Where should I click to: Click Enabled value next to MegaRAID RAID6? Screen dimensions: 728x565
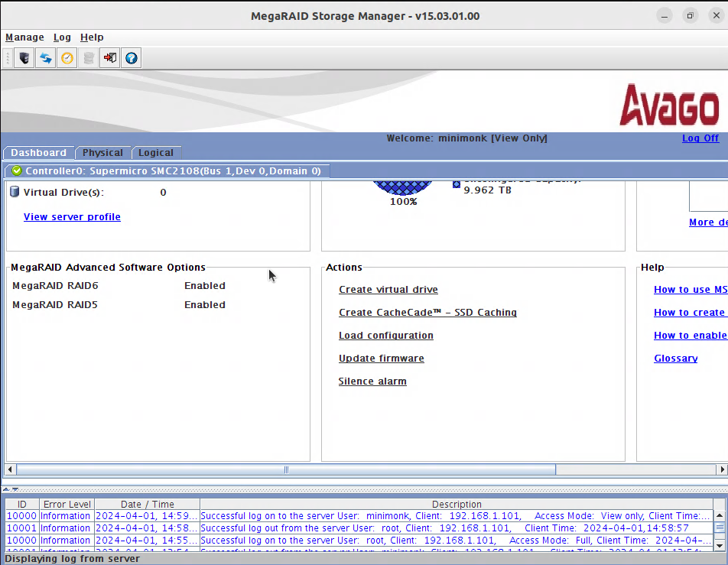pyautogui.click(x=205, y=285)
